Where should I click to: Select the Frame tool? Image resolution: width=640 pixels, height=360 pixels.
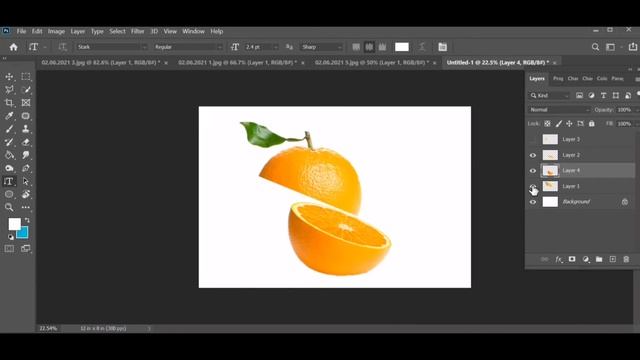26,102
